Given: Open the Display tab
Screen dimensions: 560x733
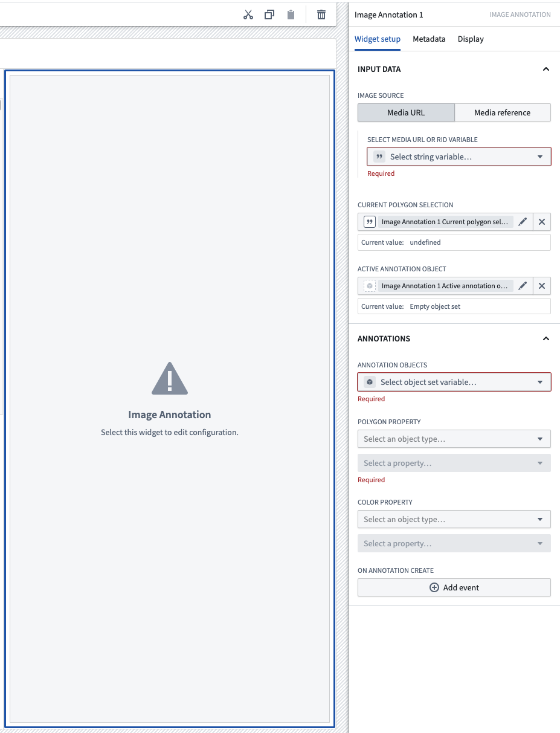Looking at the screenshot, I should pyautogui.click(x=471, y=39).
